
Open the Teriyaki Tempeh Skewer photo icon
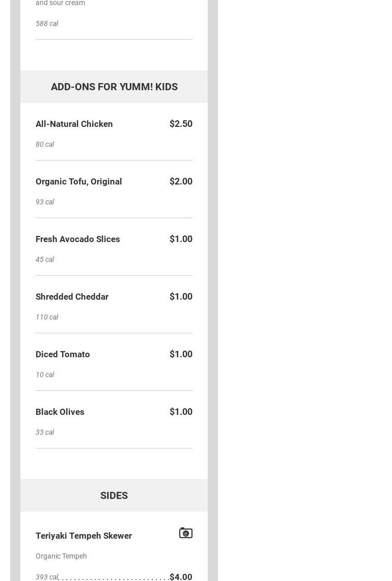[185, 533]
